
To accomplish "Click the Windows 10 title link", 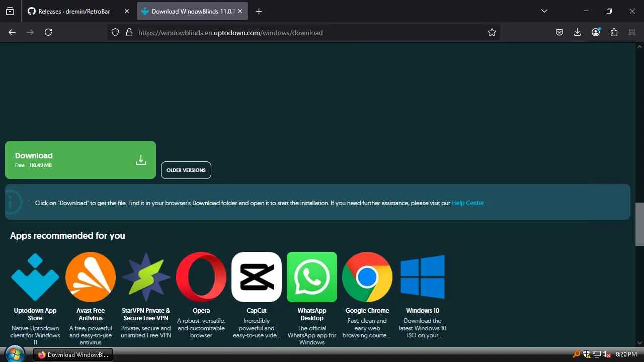I will tap(423, 311).
